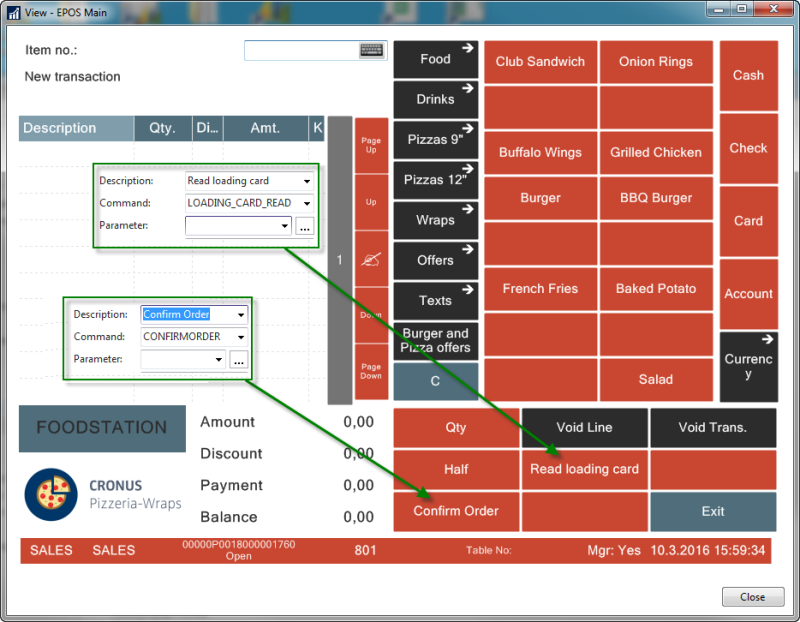Open the on-screen keyboard icon

pos(371,50)
